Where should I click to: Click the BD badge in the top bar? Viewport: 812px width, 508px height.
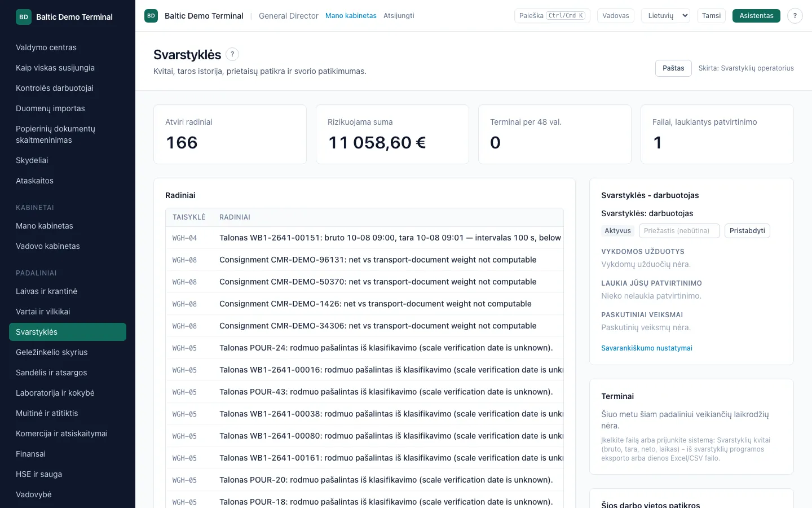[x=151, y=16]
